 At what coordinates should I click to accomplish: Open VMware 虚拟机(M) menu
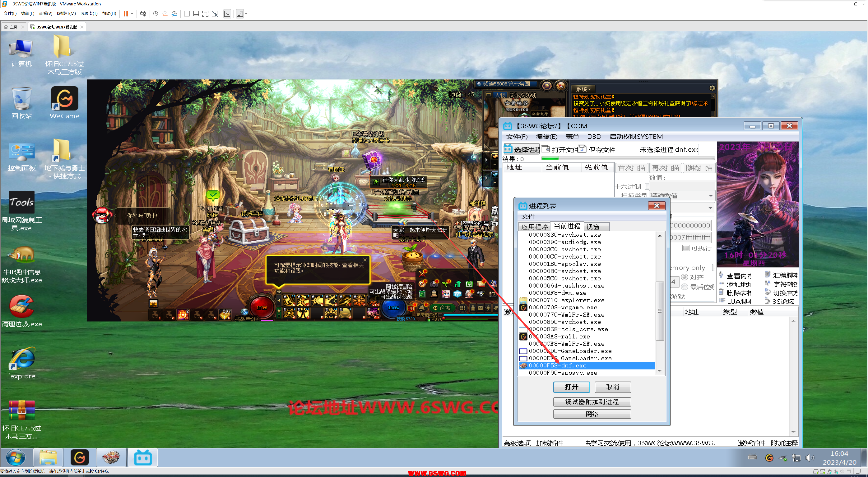click(66, 14)
